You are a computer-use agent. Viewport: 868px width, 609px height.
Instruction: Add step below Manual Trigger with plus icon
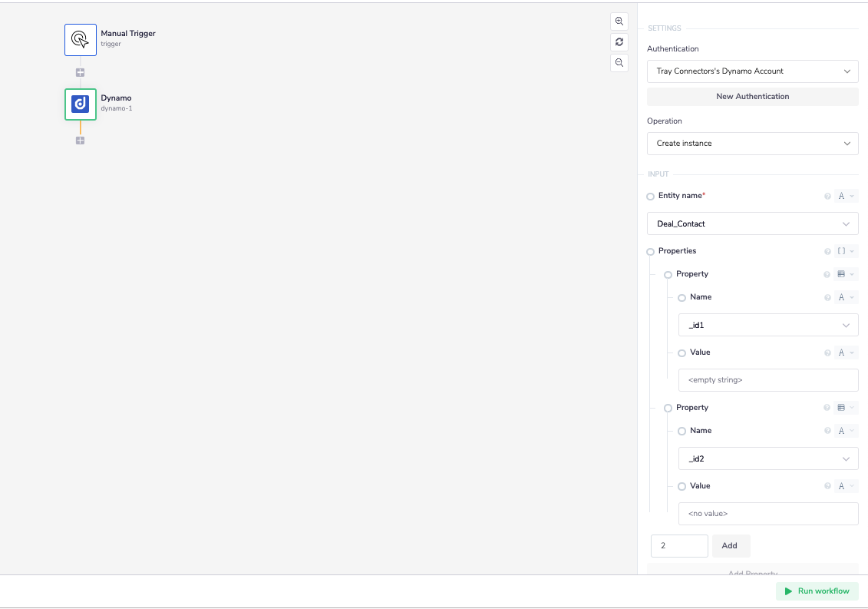pyautogui.click(x=81, y=73)
